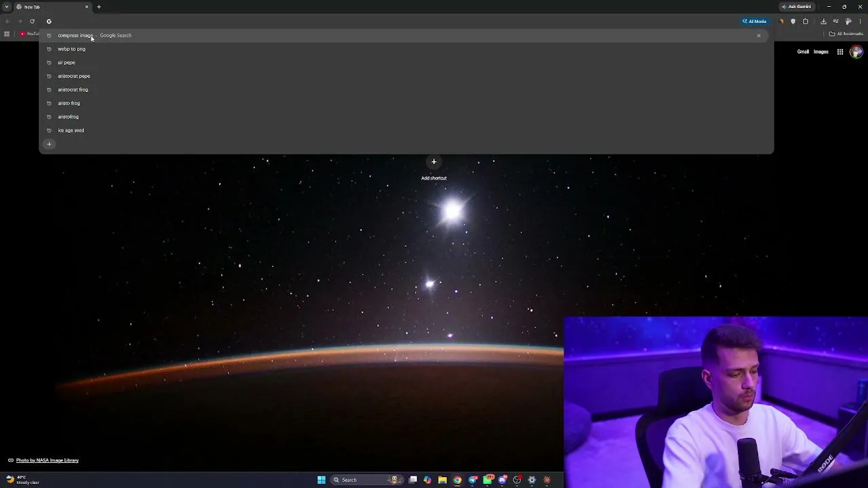This screenshot has width=868, height=488.
Task: Open the weather widget on the taskbar
Action: pos(22,480)
